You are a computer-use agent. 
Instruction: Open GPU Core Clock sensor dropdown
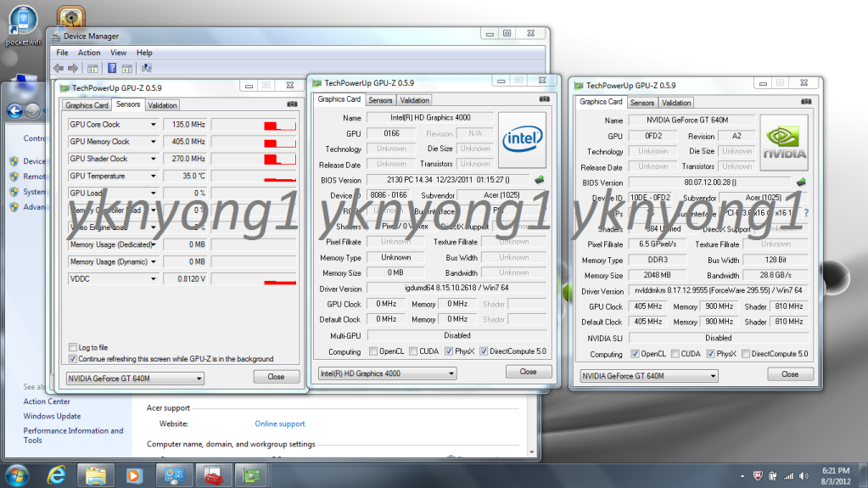(x=154, y=125)
